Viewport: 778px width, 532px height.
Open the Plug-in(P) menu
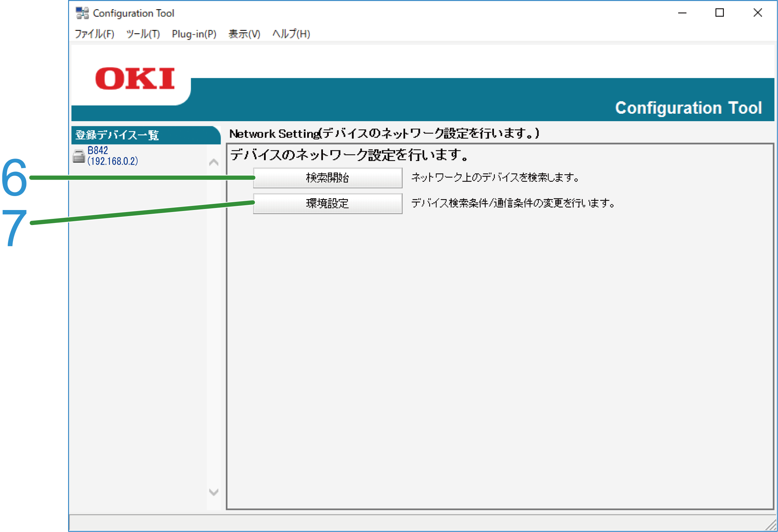click(x=194, y=34)
